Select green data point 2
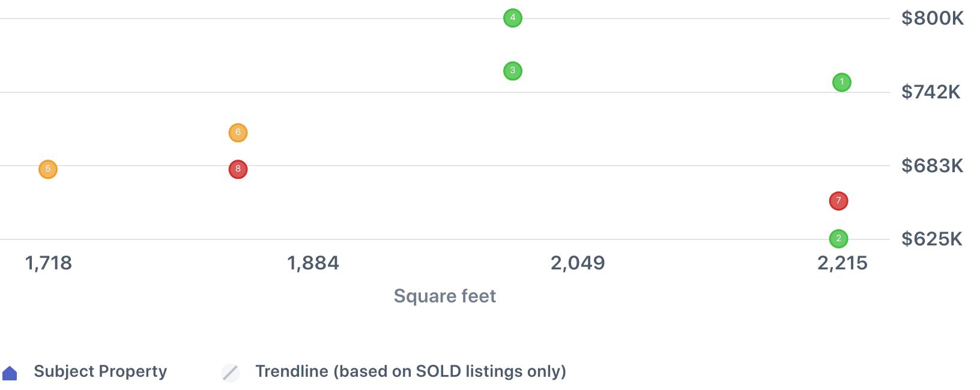Screen dimensions: 980x390 (838, 239)
